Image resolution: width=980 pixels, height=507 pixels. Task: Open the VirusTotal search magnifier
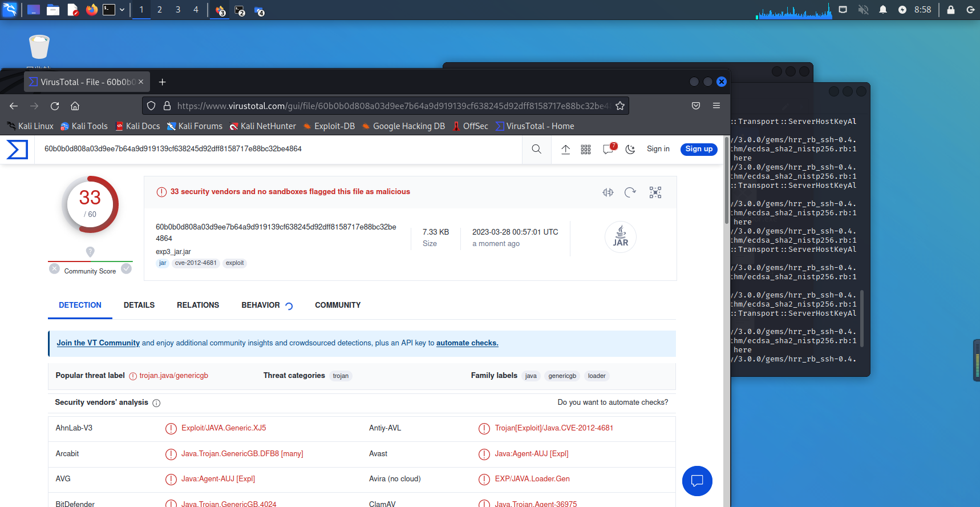click(537, 150)
